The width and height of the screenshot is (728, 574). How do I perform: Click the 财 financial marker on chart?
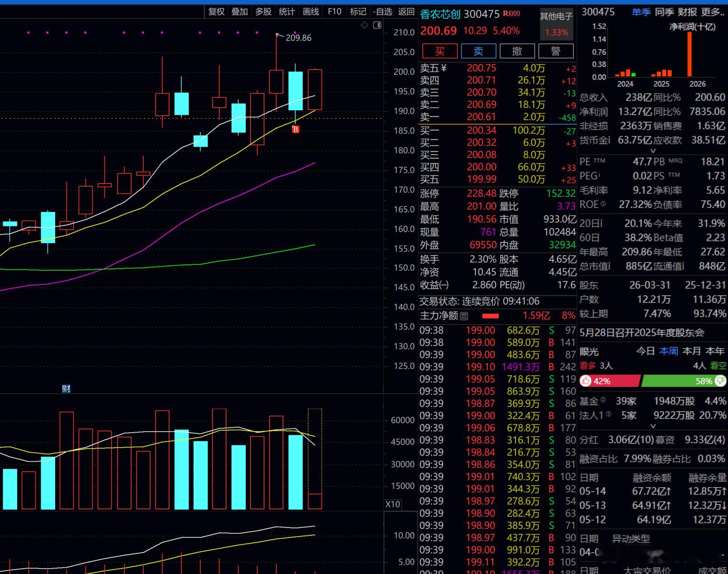point(66,389)
